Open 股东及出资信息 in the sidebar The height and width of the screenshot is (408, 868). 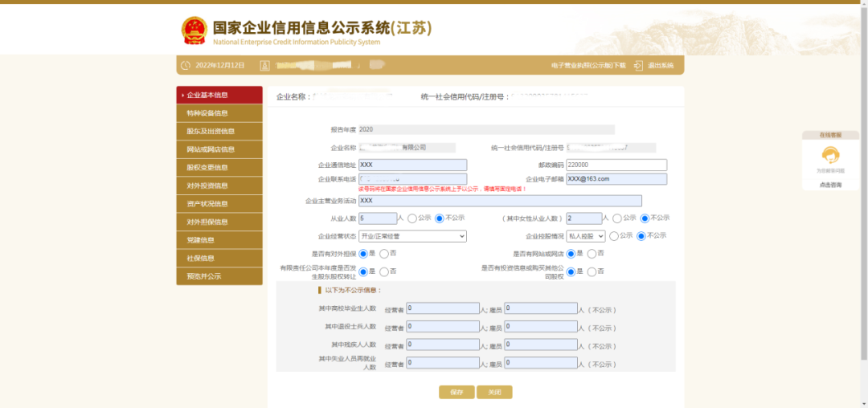coord(219,131)
